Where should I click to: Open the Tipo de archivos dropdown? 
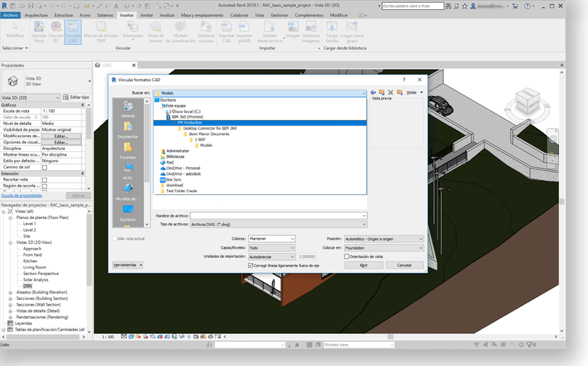[278, 225]
